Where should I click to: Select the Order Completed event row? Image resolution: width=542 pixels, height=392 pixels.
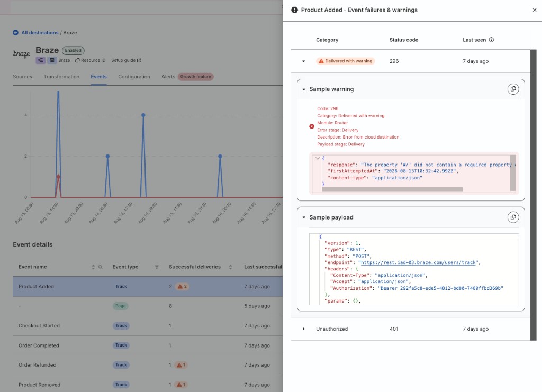click(x=148, y=345)
